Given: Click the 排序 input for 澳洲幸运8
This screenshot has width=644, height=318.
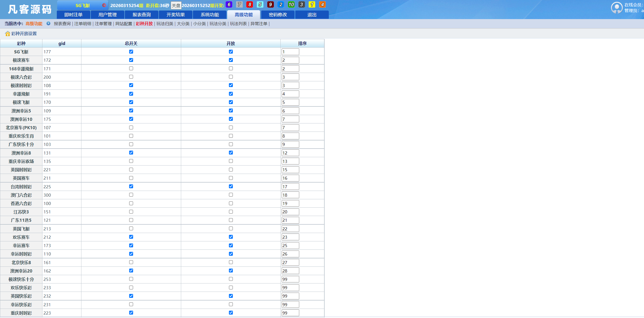Looking at the screenshot, I should pyautogui.click(x=290, y=153).
